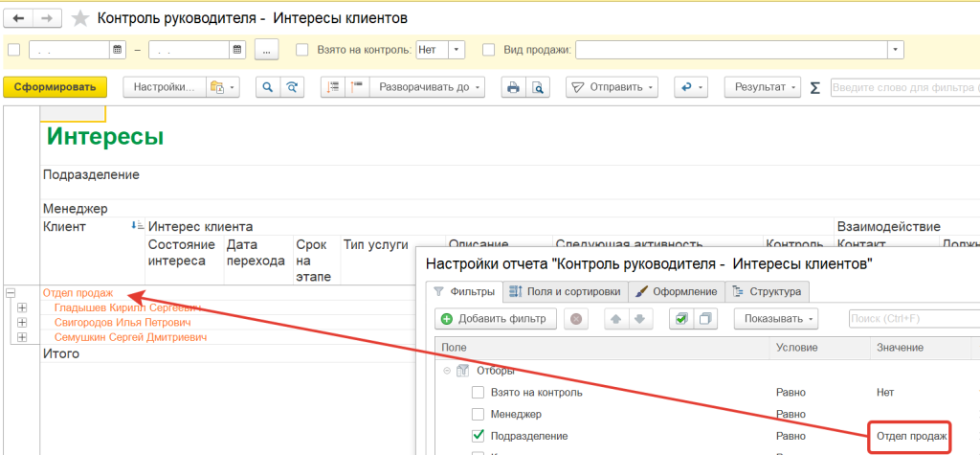This screenshot has height=455, width=980.
Task: Click the sigma sum icon
Action: (815, 87)
